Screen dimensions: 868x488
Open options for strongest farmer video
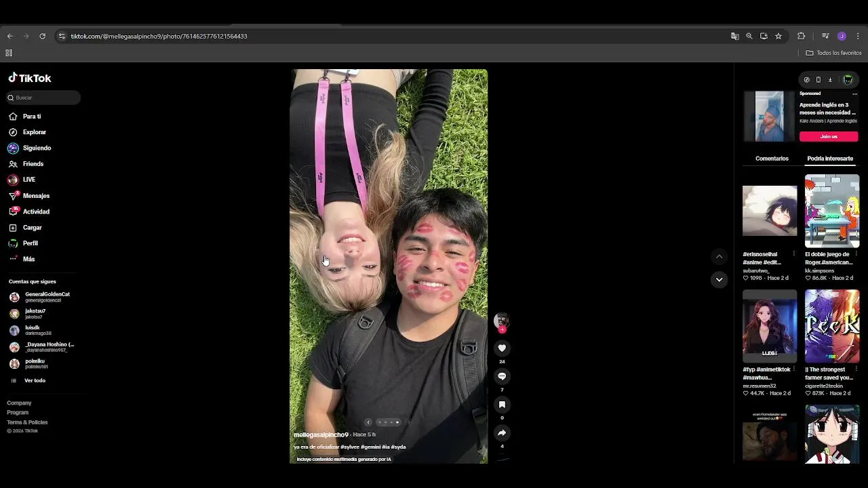pyautogui.click(x=856, y=369)
